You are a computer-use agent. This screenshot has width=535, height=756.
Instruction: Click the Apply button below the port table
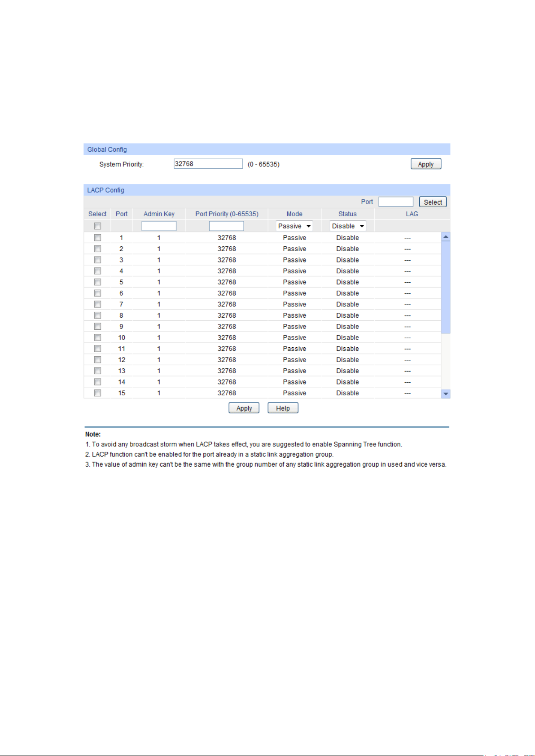pos(244,408)
